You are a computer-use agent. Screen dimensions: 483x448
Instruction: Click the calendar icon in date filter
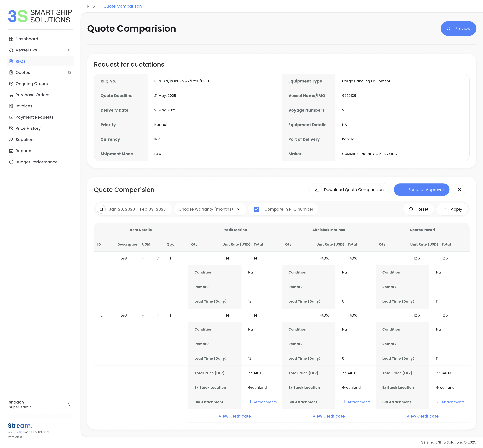(x=101, y=209)
